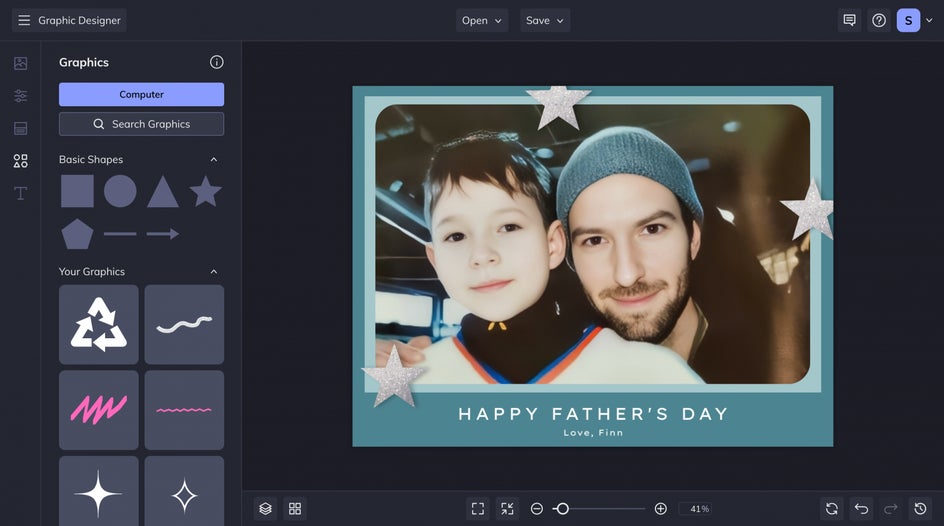Image resolution: width=944 pixels, height=526 pixels.
Task: Open the Open dropdown menu
Action: (482, 20)
